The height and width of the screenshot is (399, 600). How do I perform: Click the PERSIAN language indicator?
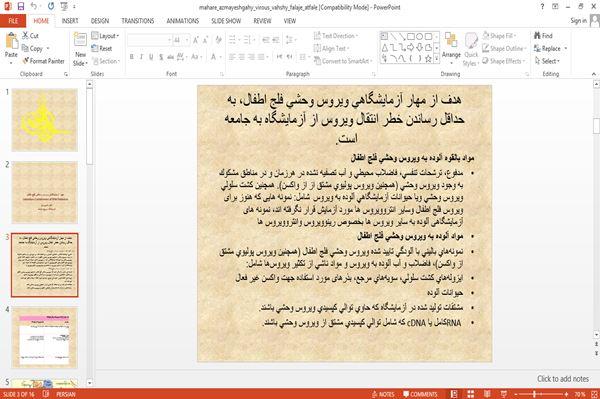(x=65, y=394)
